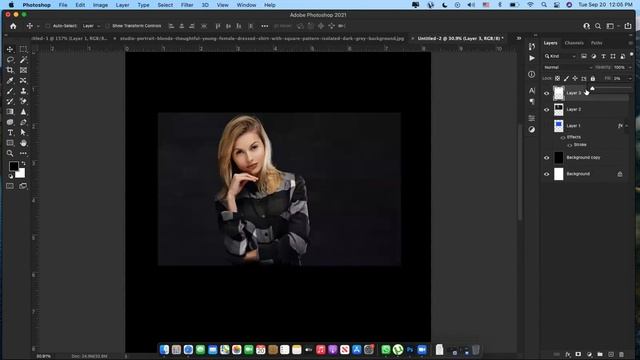Screen dimensions: 640x360
Task: Click the search icon in the options bar
Action: coord(598,26)
